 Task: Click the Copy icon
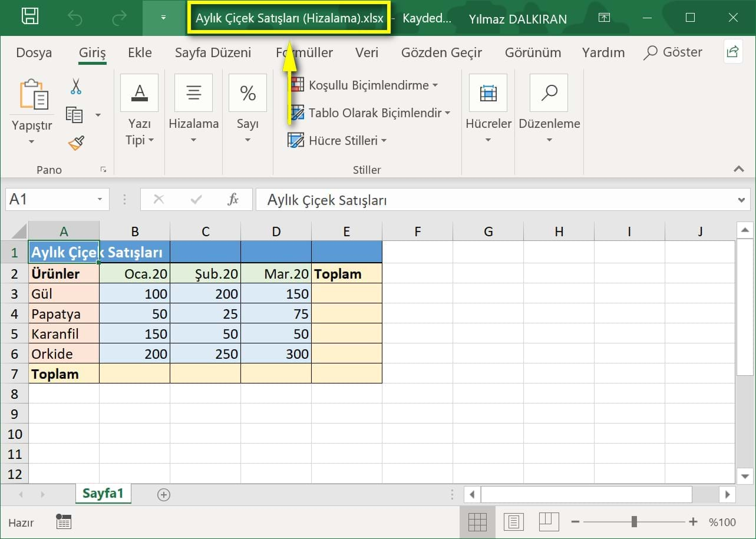pyautogui.click(x=74, y=115)
